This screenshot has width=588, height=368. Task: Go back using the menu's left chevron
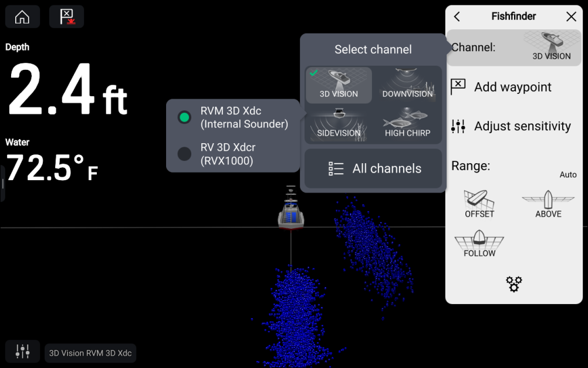(x=457, y=17)
